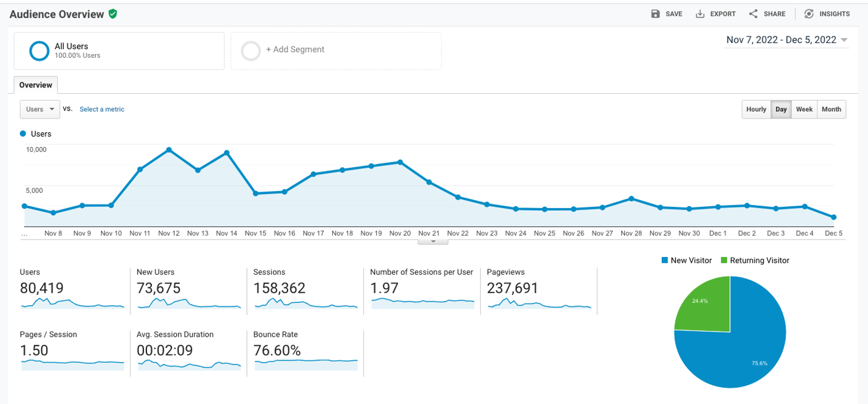Click the Pageviews value 237,691
868x404 pixels.
513,288
